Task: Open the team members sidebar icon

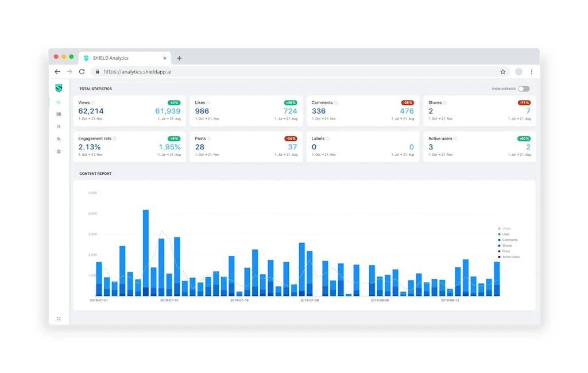Action: [x=59, y=140]
